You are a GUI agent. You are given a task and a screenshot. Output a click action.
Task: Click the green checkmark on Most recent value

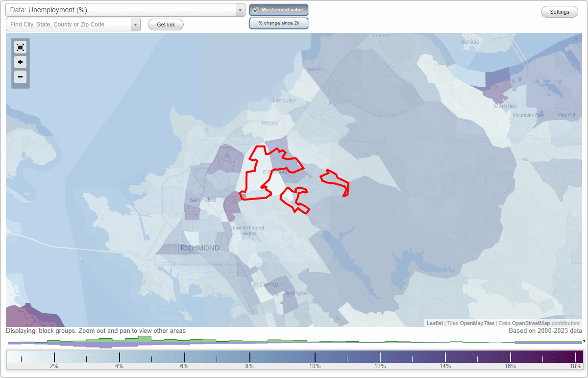click(x=255, y=10)
